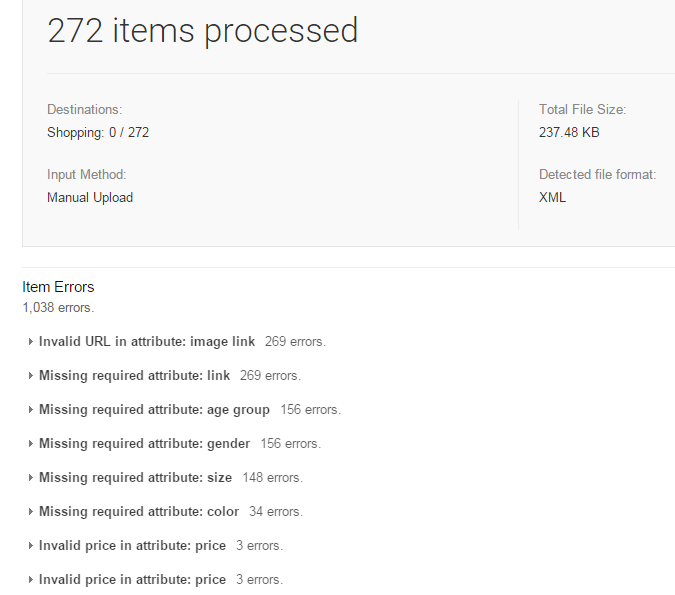The width and height of the screenshot is (675, 595).
Task: Select 'Missing required attribute: age group' text
Action: point(154,410)
